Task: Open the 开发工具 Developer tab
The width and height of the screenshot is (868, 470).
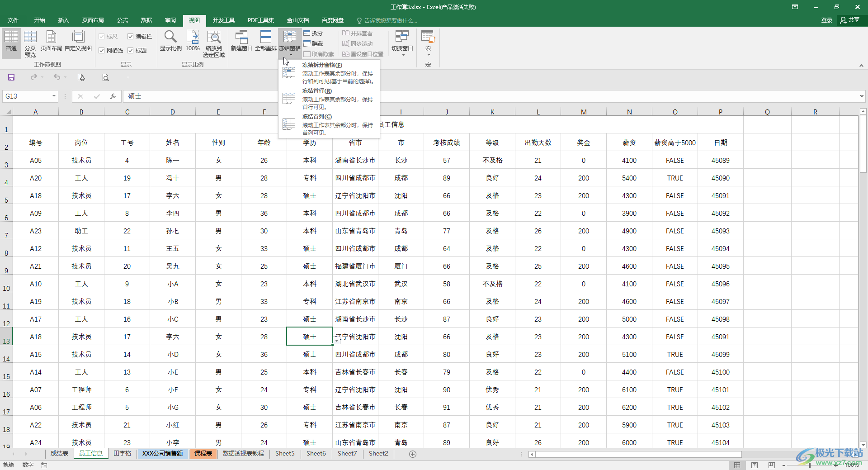Action: pos(224,20)
